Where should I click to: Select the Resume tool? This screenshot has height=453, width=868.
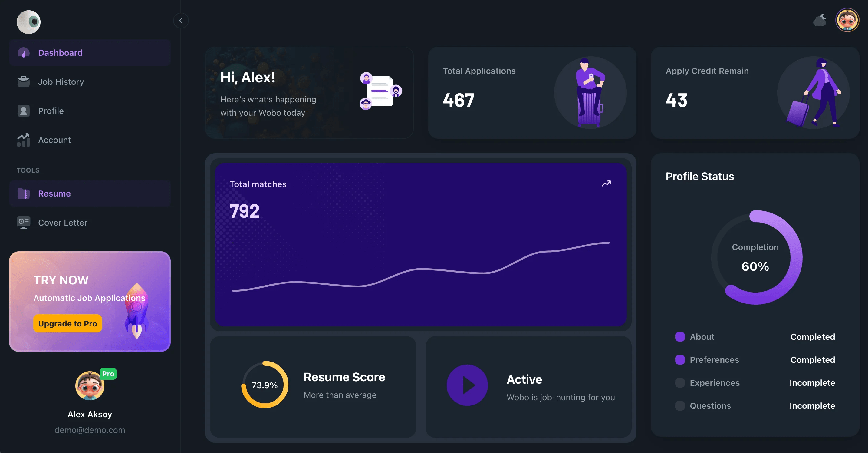(90, 193)
